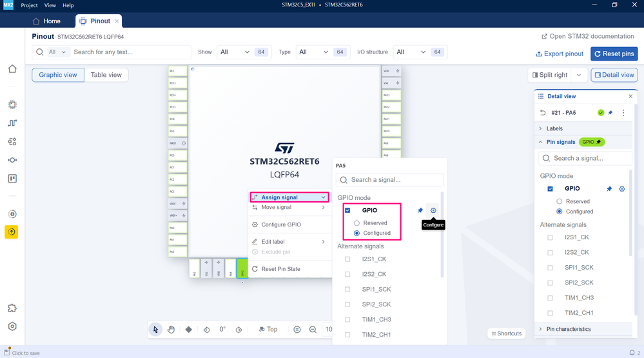The height and width of the screenshot is (358, 644).
Task: Open the I/O structure All dropdown
Action: pos(411,52)
